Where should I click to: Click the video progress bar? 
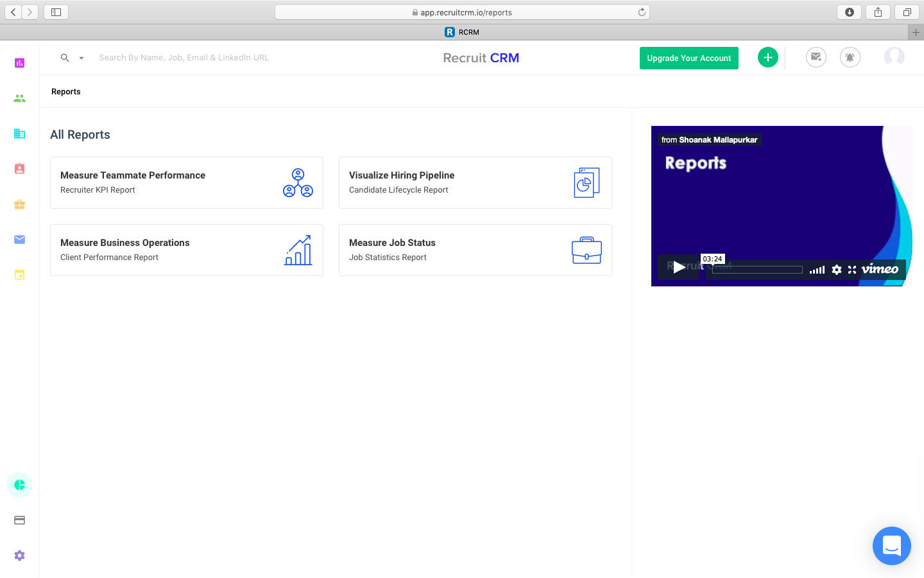757,270
